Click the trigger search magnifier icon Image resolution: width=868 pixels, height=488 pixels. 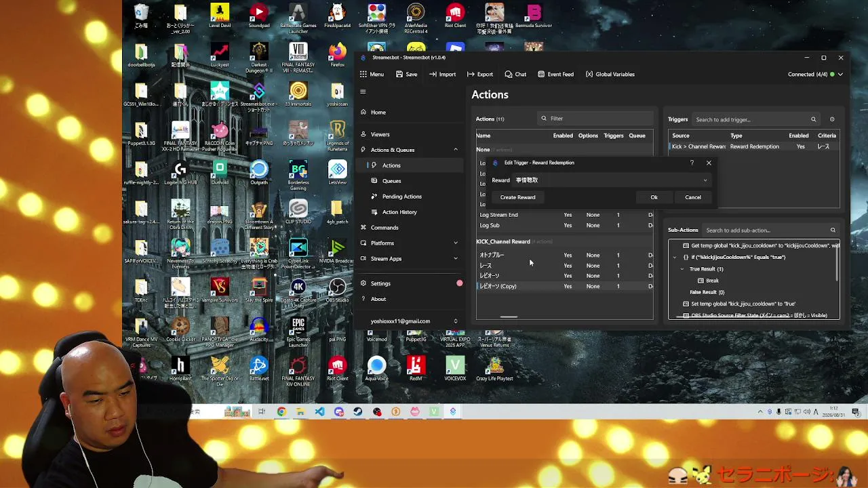(814, 119)
